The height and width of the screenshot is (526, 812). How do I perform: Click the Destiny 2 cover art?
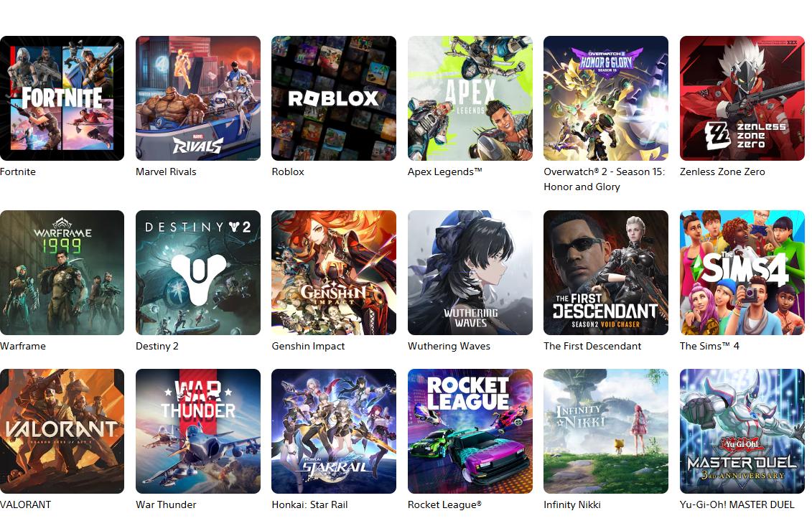pyautogui.click(x=198, y=273)
